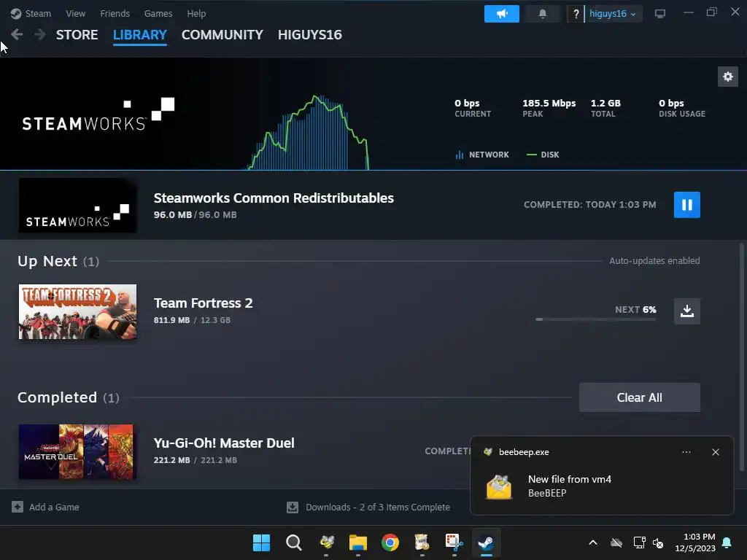
Task: Click the Team Fortress 2 progress bar
Action: (x=595, y=319)
